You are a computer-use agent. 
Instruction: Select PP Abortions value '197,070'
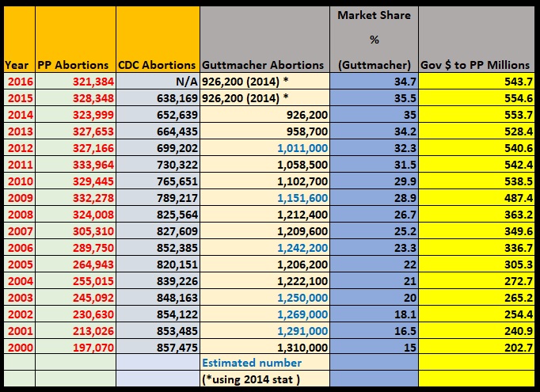click(93, 347)
